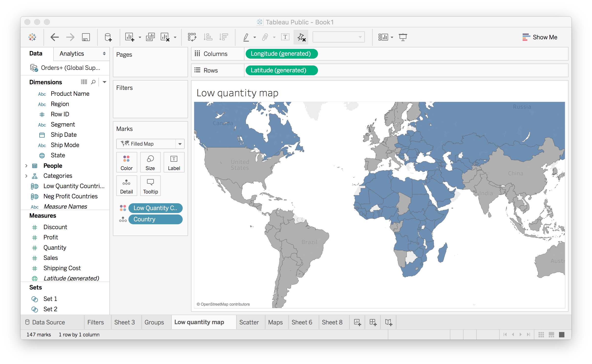Click the Sort Ascending toolbar icon
Image resolution: width=592 pixels, height=364 pixels.
point(208,37)
